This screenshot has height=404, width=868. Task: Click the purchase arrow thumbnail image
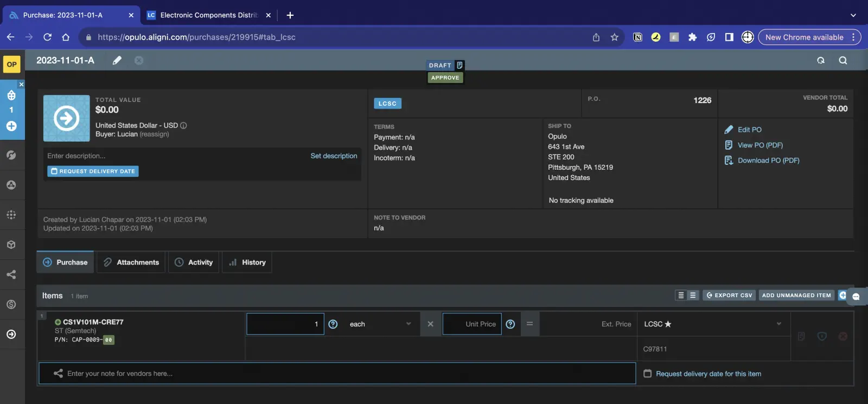[x=67, y=118]
